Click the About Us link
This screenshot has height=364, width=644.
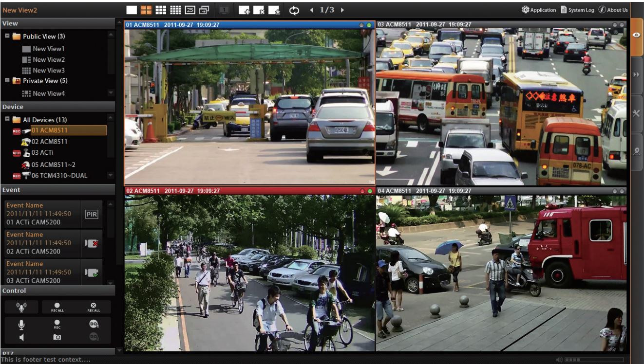click(613, 10)
